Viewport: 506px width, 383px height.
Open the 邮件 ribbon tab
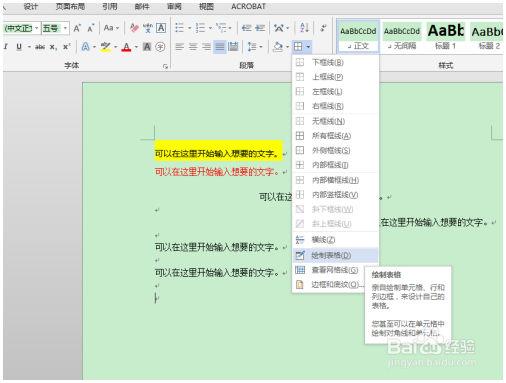point(142,7)
